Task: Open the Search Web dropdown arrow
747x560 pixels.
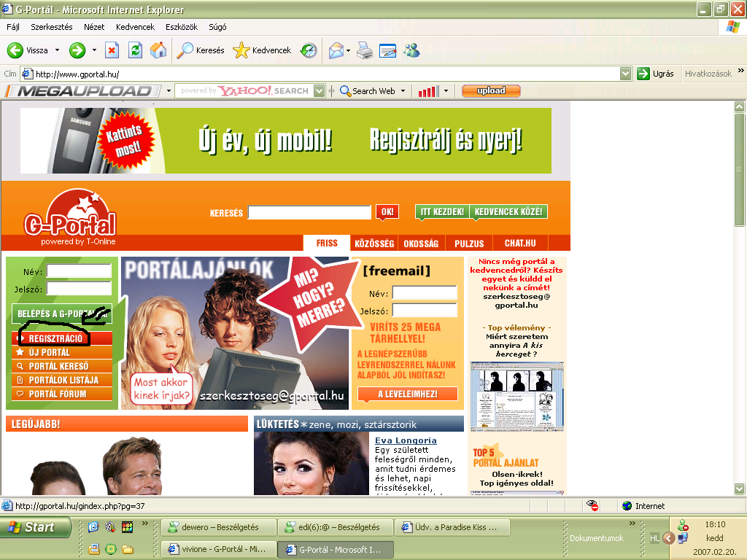Action: (x=403, y=91)
